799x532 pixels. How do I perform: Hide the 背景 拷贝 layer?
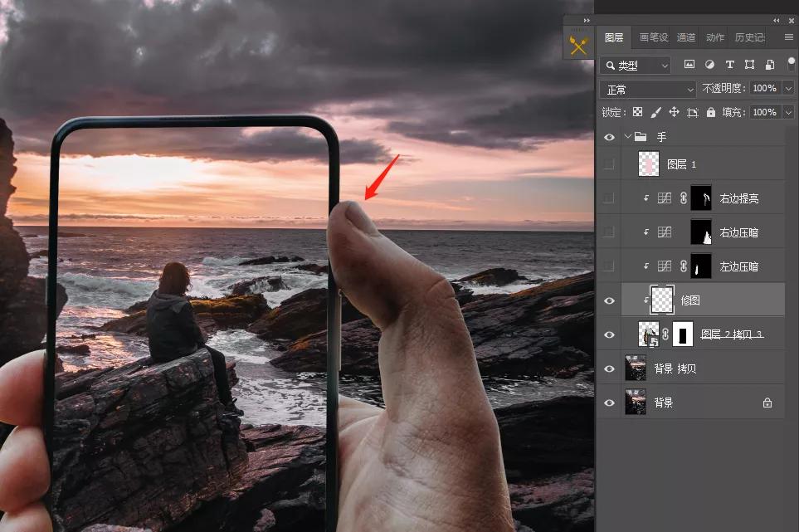(609, 368)
